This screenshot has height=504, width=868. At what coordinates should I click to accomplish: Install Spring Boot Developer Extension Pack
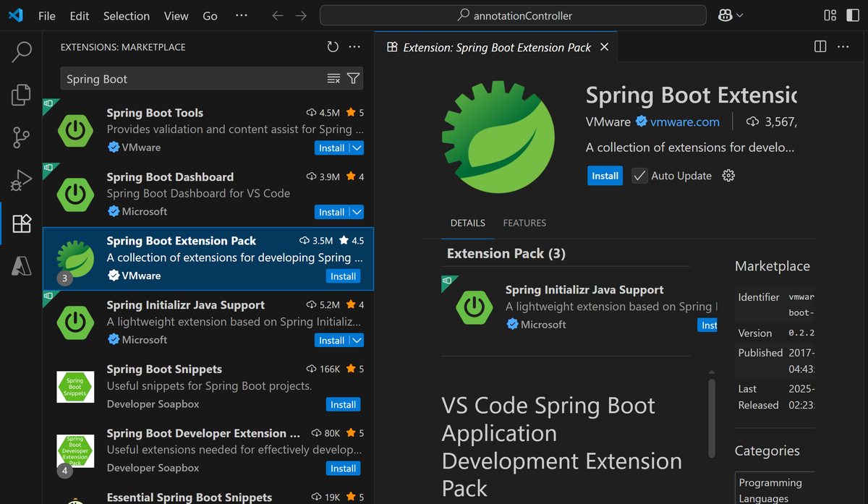click(343, 469)
